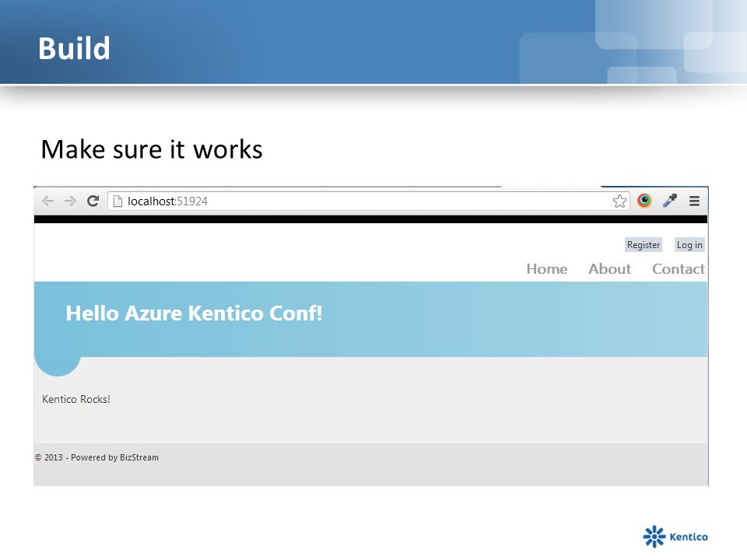Click the 'Hello Azure Kentico Conf!' heading
The image size is (747, 560).
[194, 313]
